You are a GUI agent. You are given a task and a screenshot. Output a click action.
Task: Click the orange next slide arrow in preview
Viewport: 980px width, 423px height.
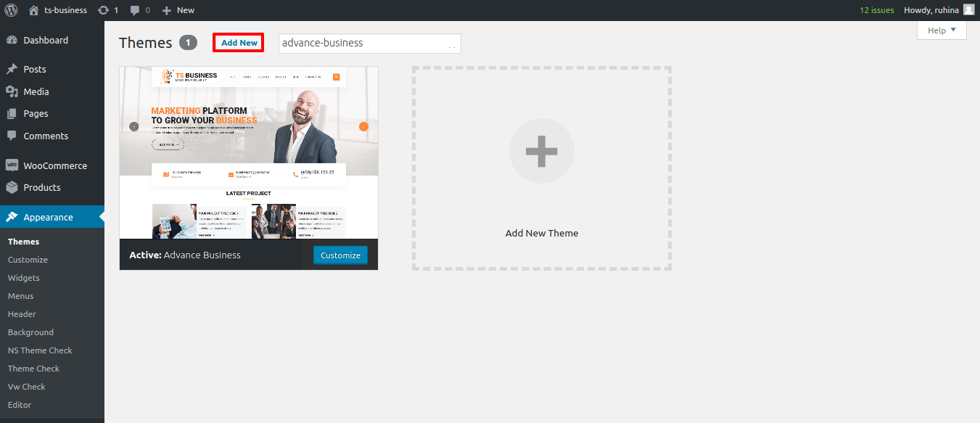363,126
